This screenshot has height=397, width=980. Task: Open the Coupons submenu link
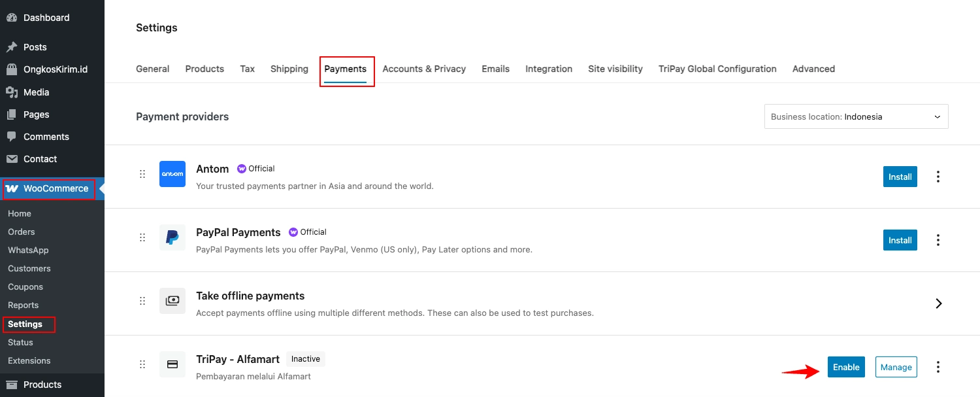pos(25,286)
